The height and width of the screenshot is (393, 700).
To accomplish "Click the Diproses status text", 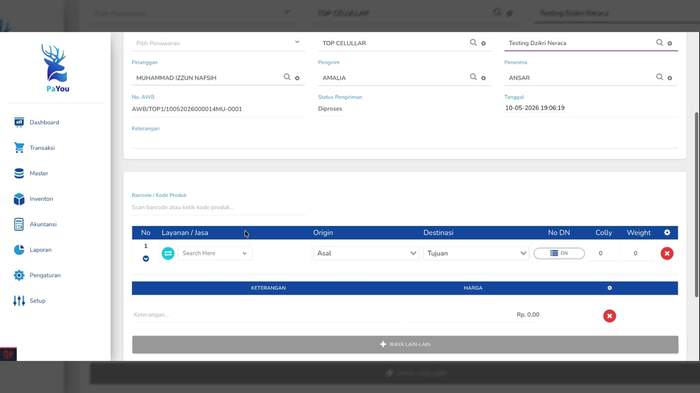I will pos(330,109).
